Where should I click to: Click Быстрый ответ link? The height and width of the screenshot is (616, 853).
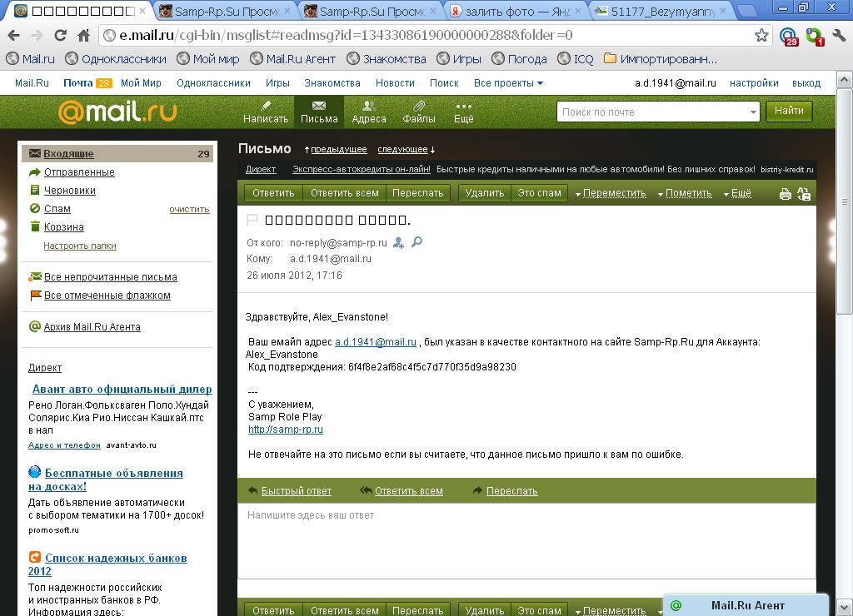point(297,491)
